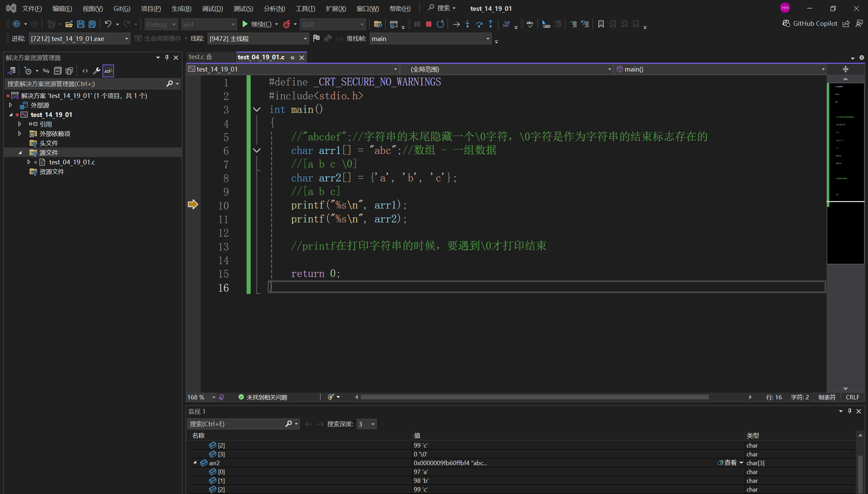
Task: Toggle a bookmark with the bookmark icon
Action: (x=601, y=24)
